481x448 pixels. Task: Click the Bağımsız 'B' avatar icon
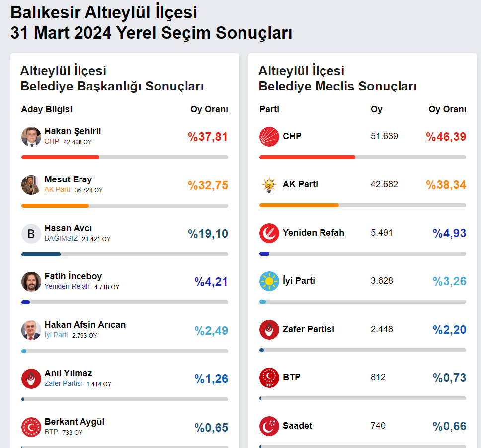tap(31, 234)
